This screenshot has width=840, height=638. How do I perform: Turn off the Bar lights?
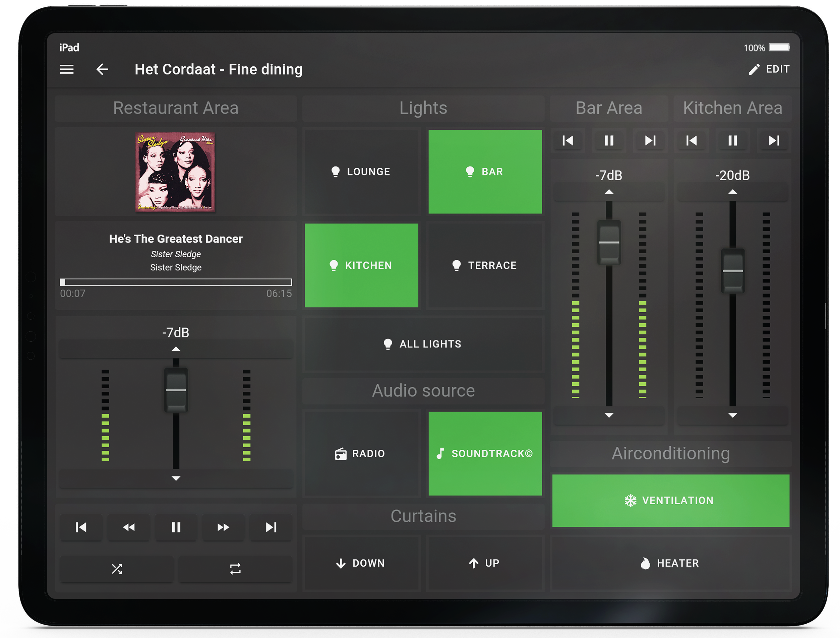[485, 172]
